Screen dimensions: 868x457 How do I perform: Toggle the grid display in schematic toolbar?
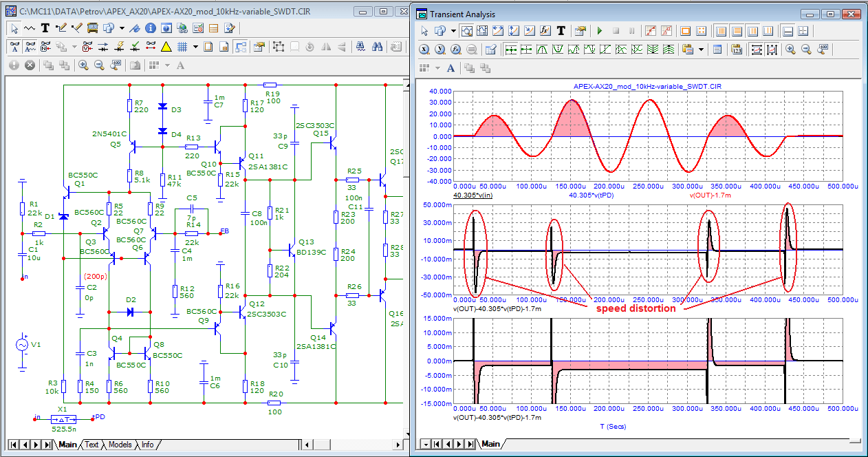coord(182,47)
